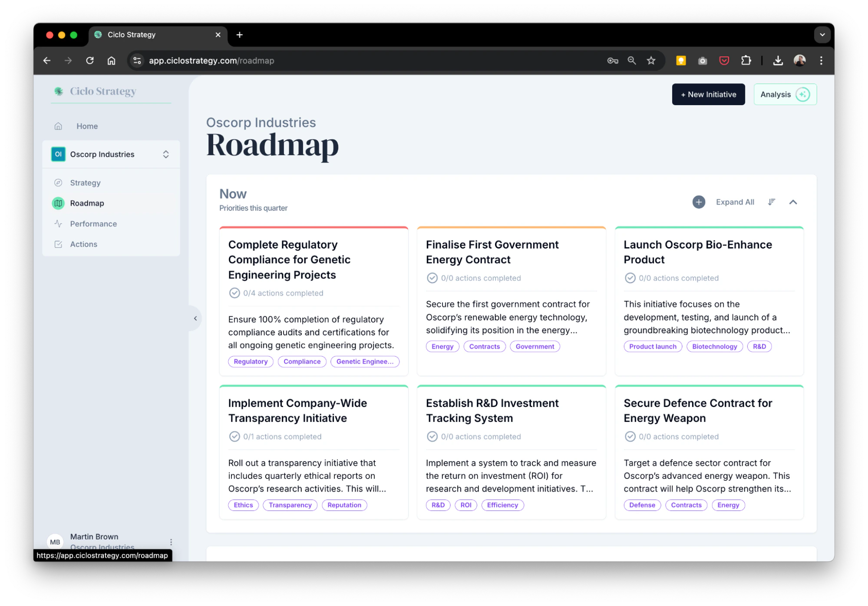Click the Government tag
The height and width of the screenshot is (606, 868).
point(535,347)
